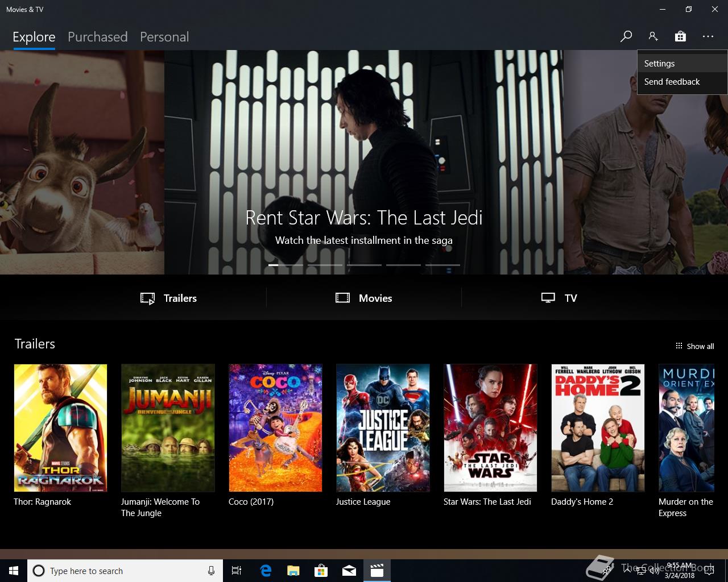Open Coco (2017) poster
This screenshot has height=582, width=728.
point(275,428)
